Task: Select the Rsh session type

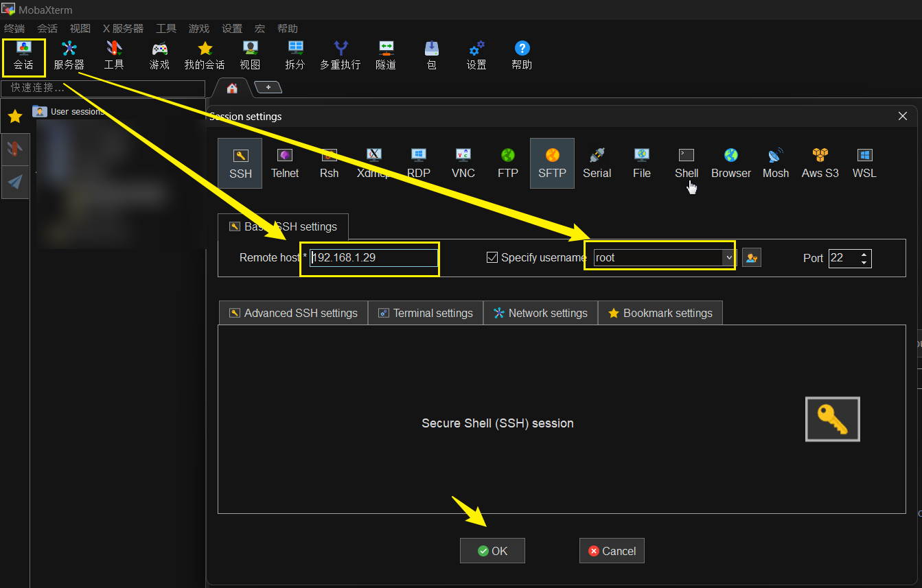Action: pyautogui.click(x=330, y=163)
